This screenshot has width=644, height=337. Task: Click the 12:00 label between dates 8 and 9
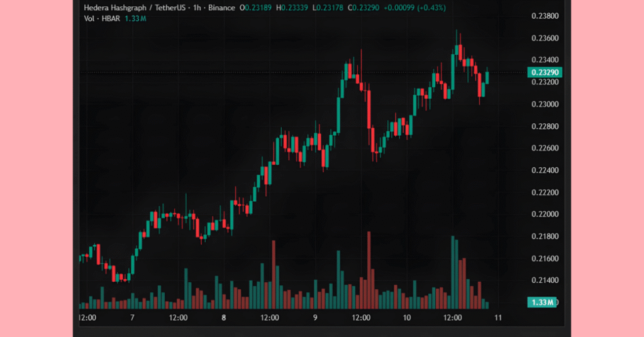270,318
